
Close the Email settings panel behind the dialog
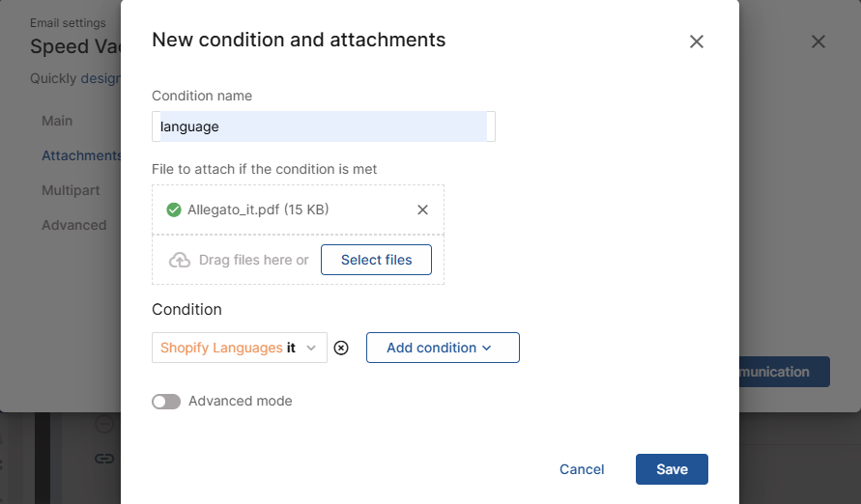(x=818, y=42)
